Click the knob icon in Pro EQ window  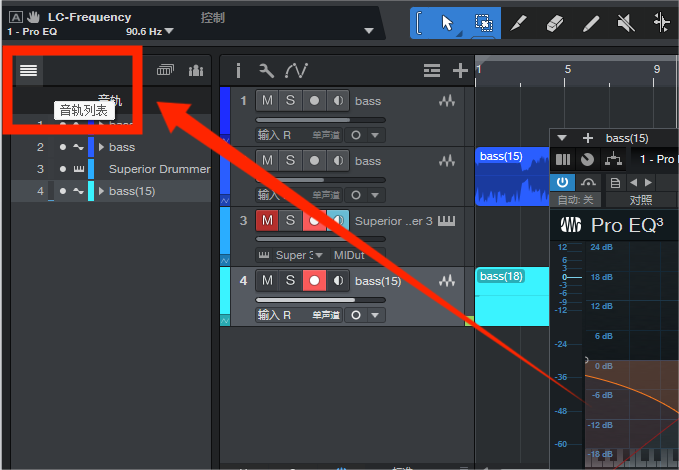coord(588,159)
